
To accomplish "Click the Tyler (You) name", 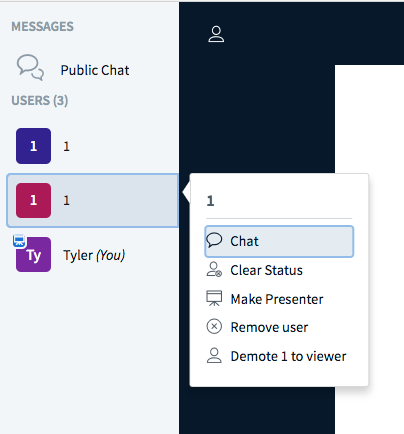I will pyautogui.click(x=94, y=255).
